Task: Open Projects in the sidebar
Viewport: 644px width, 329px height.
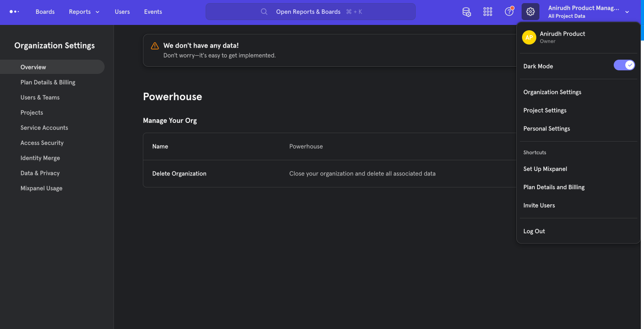Action: [x=52, y=113]
